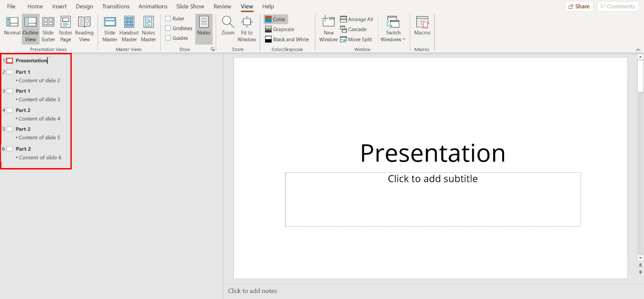Image resolution: width=644 pixels, height=299 pixels.
Task: Enable the Ruler checkbox
Action: tap(168, 18)
